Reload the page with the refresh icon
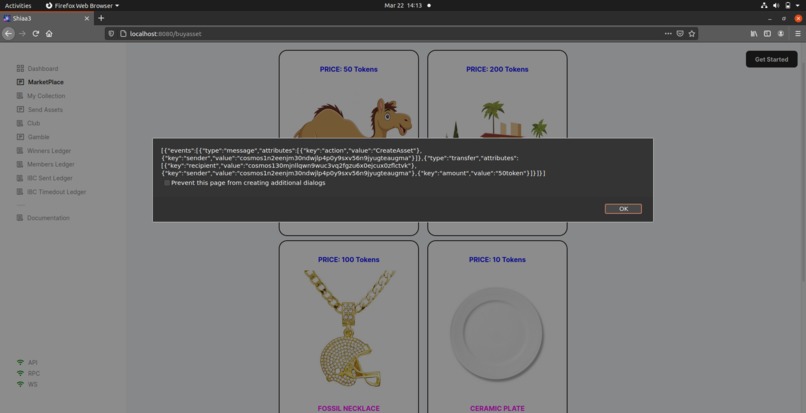 [36, 33]
